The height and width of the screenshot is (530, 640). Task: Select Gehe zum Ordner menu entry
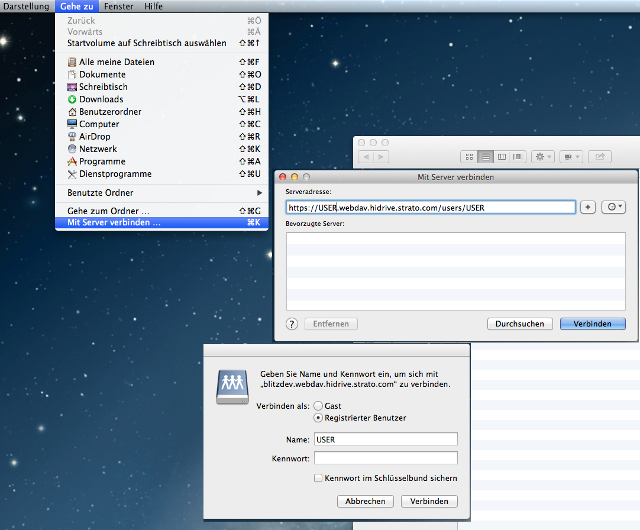point(162,211)
